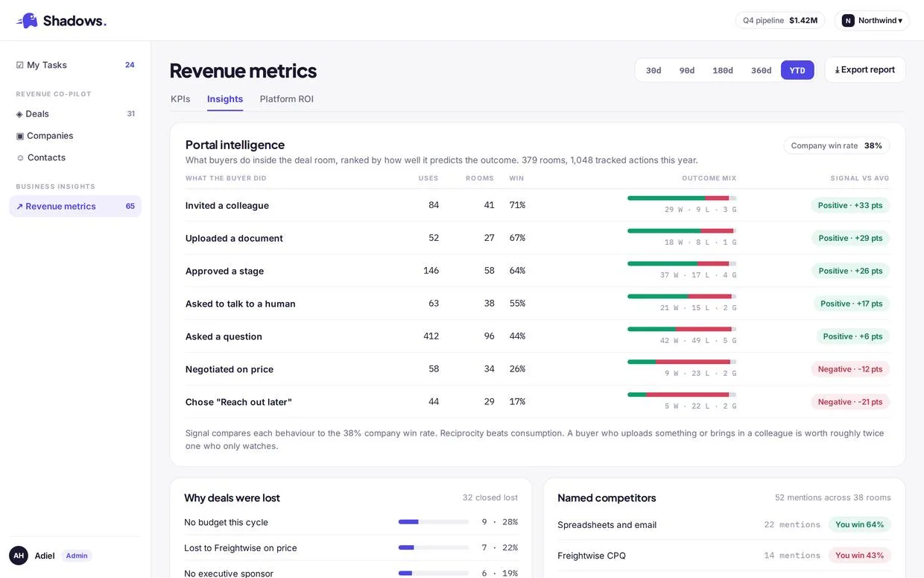
Task: Click the 32 closed lost text
Action: click(x=490, y=497)
